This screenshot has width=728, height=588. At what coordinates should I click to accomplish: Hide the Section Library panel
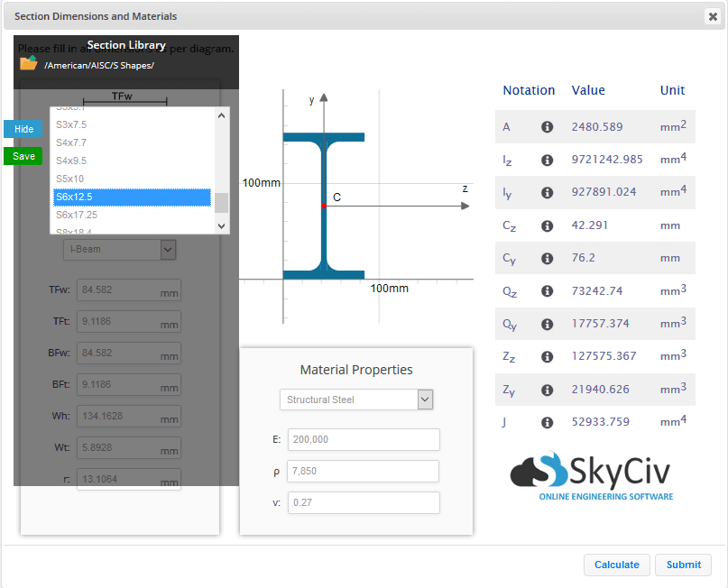click(x=23, y=129)
